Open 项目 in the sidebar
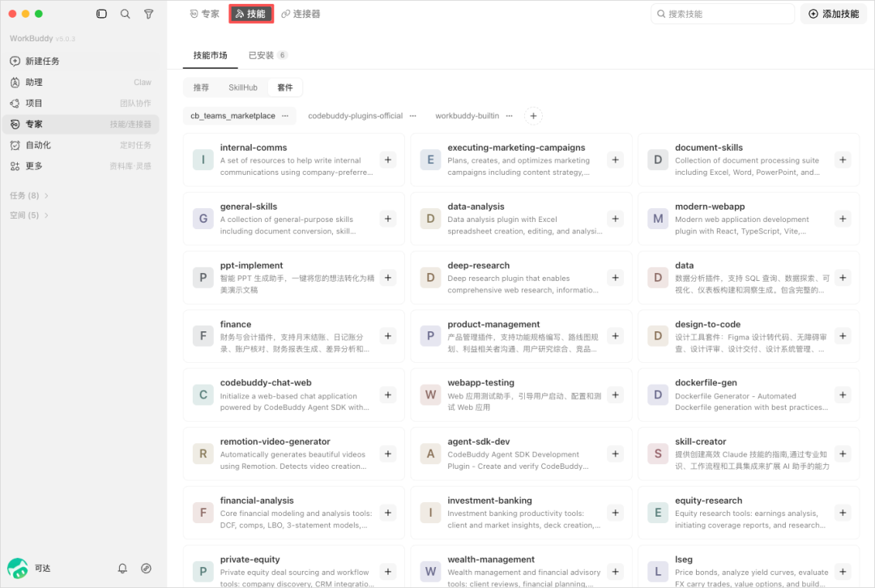 [x=81, y=103]
